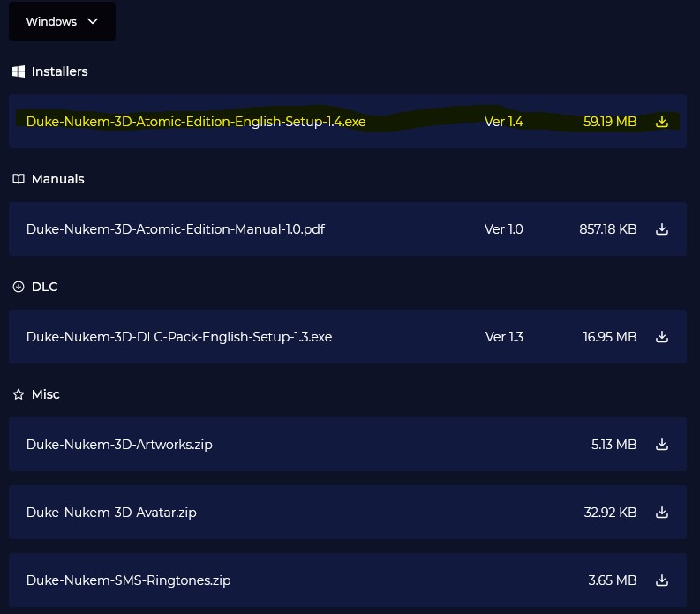Open Duke-Nukem-SMS-Ringtones.zip link
The image size is (700, 614).
[129, 580]
